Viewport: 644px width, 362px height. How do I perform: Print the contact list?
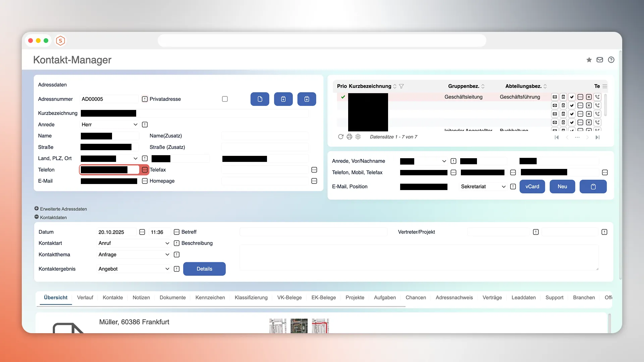pyautogui.click(x=350, y=137)
